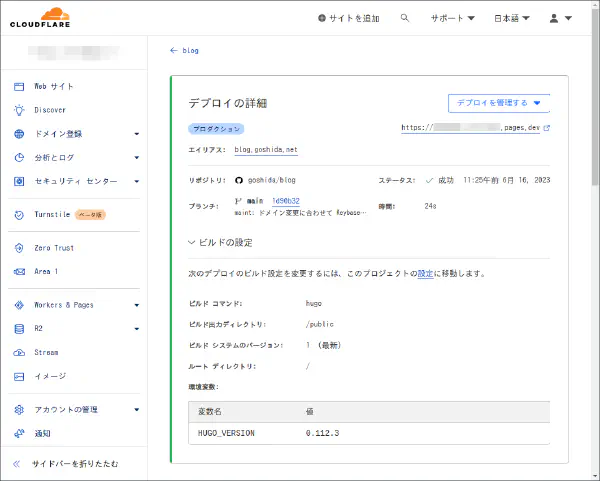
Task: Click the 変数名 column header
Action: (210, 412)
